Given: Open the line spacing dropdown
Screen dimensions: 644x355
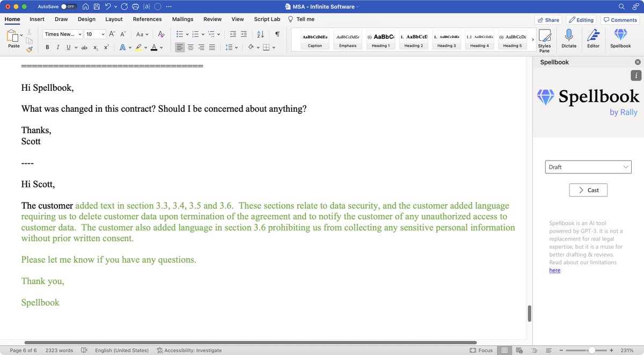Looking at the screenshot, I should pyautogui.click(x=231, y=47).
